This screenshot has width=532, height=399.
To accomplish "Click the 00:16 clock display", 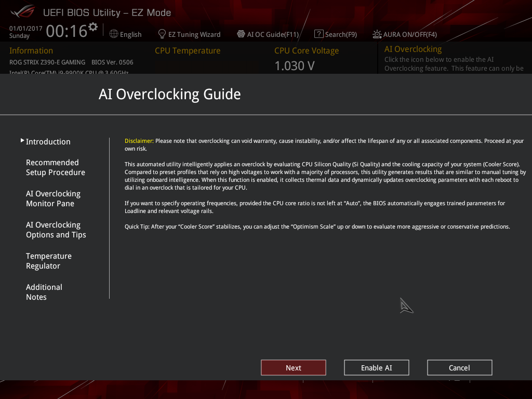I will coord(66,31).
